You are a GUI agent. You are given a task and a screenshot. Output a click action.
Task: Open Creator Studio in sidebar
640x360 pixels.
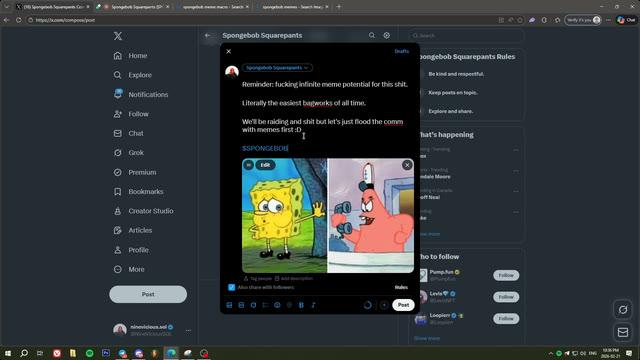(143, 211)
